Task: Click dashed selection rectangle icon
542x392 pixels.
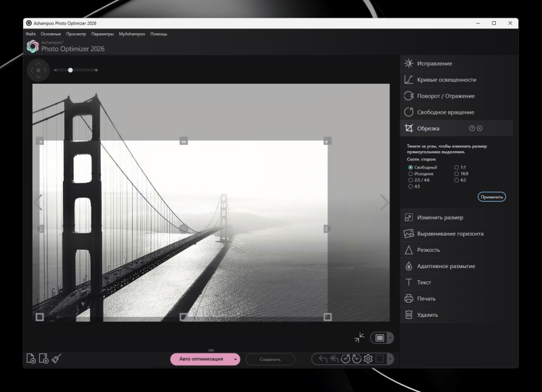Action: 379,360
